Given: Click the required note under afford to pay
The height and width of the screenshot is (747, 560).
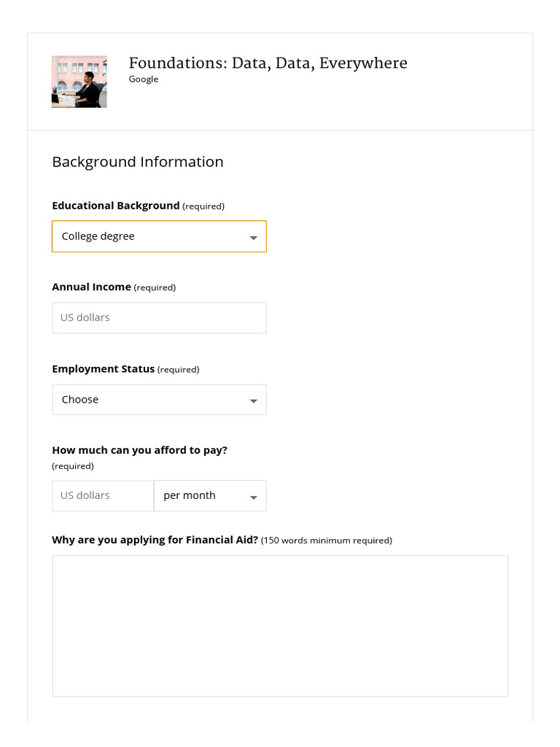Looking at the screenshot, I should [73, 466].
